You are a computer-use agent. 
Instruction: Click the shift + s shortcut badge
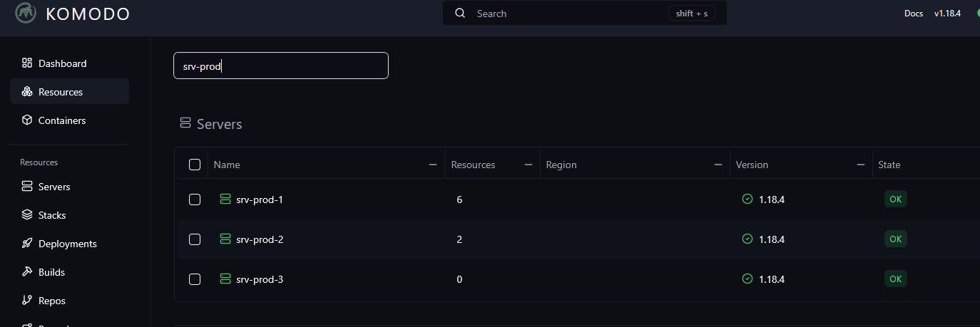click(692, 14)
